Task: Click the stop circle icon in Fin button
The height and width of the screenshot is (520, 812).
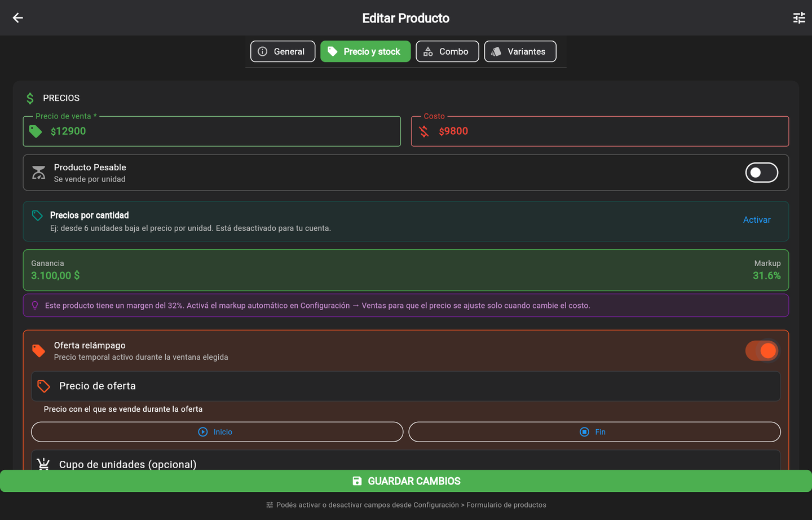Action: pyautogui.click(x=585, y=432)
